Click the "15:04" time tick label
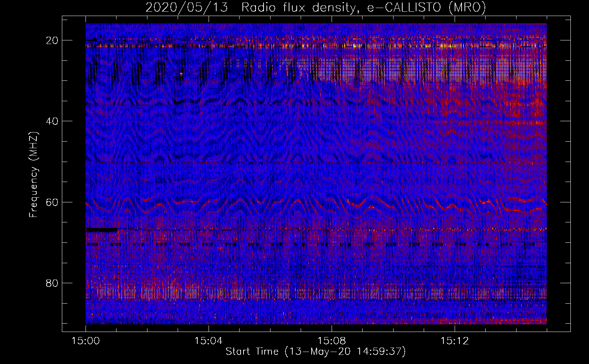 click(x=209, y=341)
